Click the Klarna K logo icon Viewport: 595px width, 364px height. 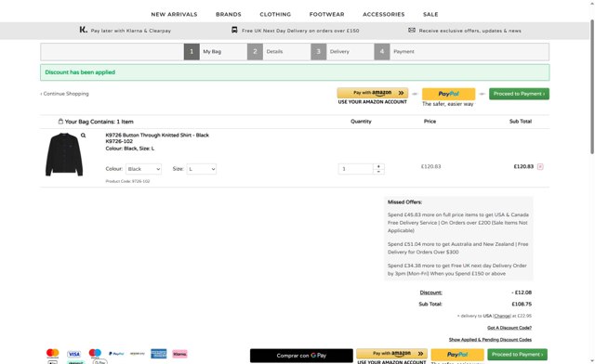click(x=83, y=30)
